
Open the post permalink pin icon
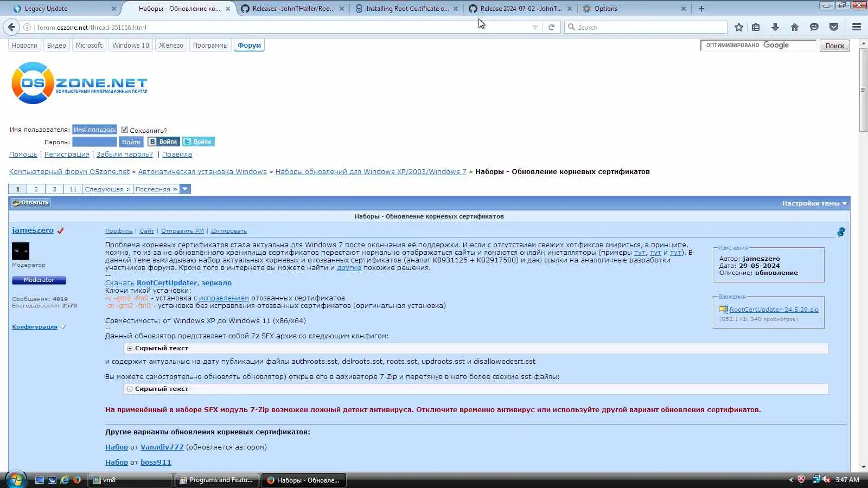841,232
